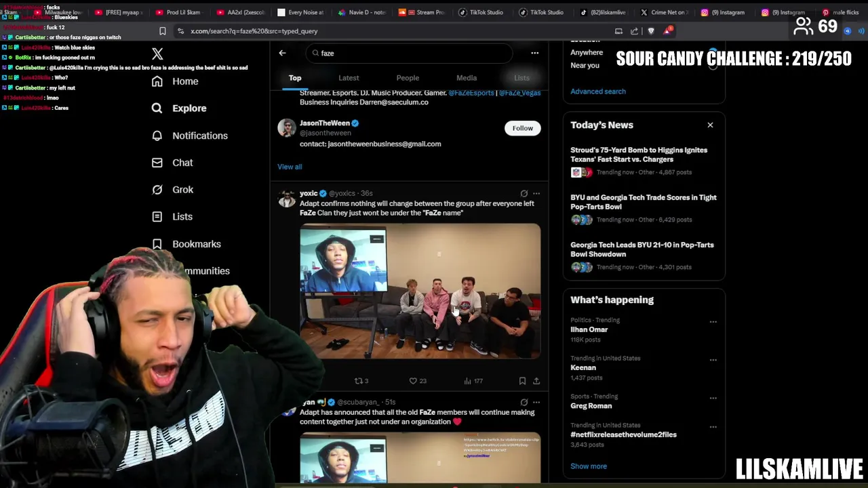
Task: Click Grok icon on yoxic post
Action: pos(524,193)
